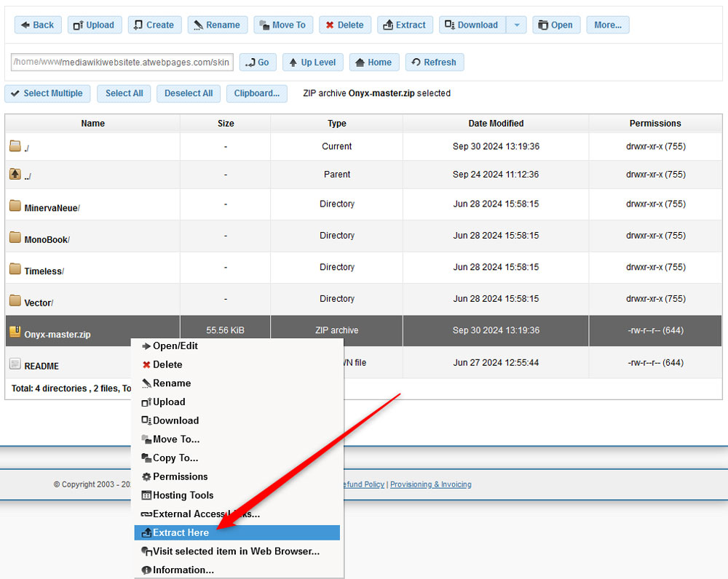This screenshot has width=728, height=579.
Task: Sort files by the Size column header
Action: tap(225, 123)
